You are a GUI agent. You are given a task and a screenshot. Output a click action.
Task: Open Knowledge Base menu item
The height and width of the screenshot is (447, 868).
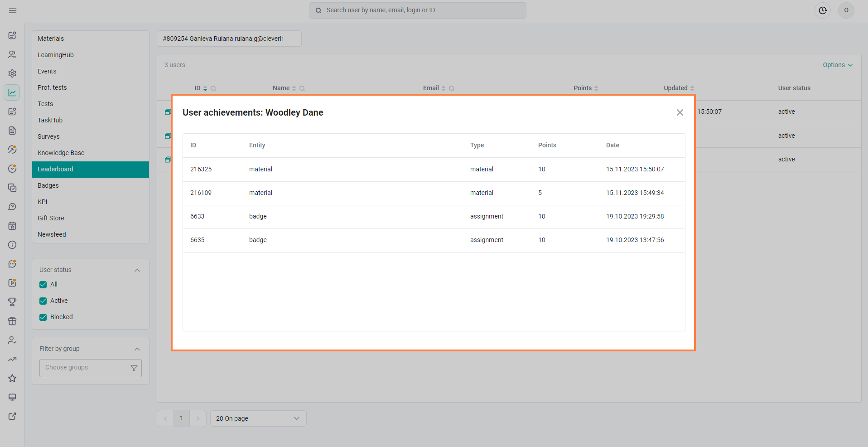(x=91, y=153)
